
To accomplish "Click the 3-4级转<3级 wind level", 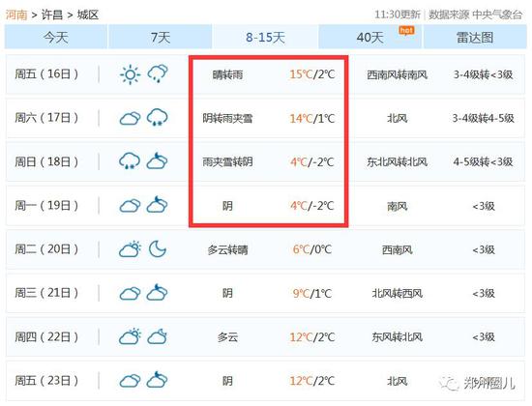I will [x=483, y=74].
